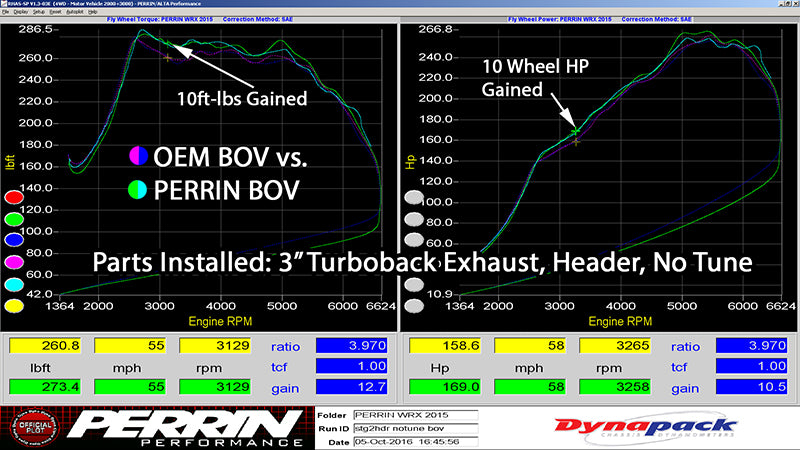Click the blue run color oval

pyautogui.click(x=12, y=240)
